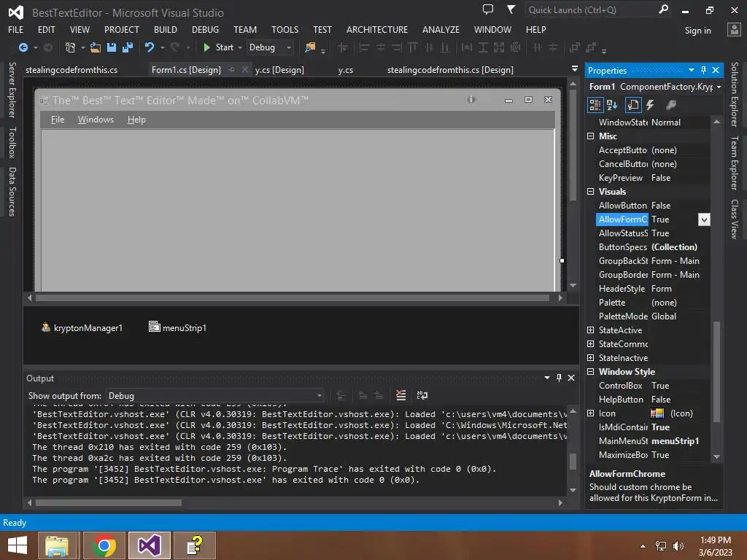Click the Output window vertical scrollbar thumb
The image size is (747, 560).
click(573, 462)
